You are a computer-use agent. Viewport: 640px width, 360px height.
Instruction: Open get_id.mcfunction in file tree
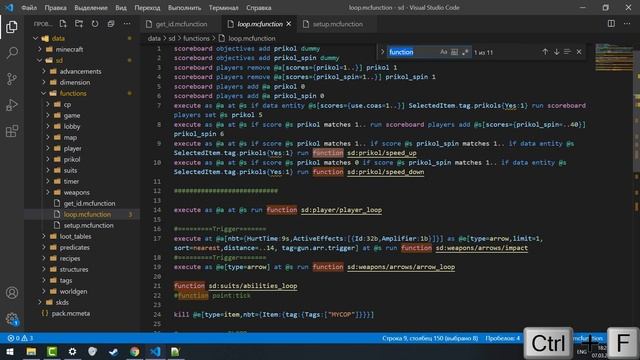pyautogui.click(x=89, y=203)
